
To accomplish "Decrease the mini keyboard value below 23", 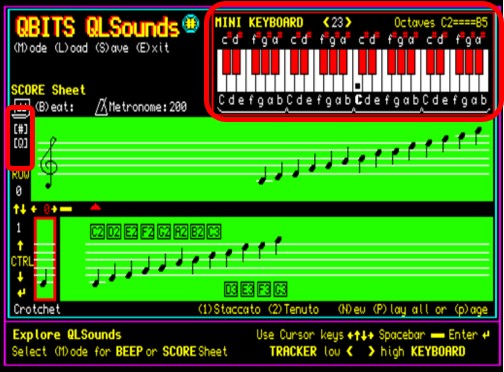I will (326, 23).
